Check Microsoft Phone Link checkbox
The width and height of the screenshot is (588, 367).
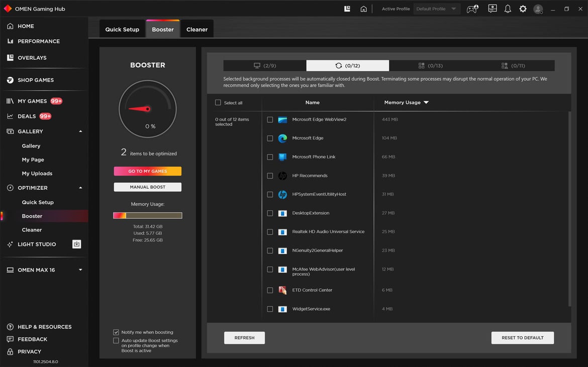pyautogui.click(x=269, y=157)
